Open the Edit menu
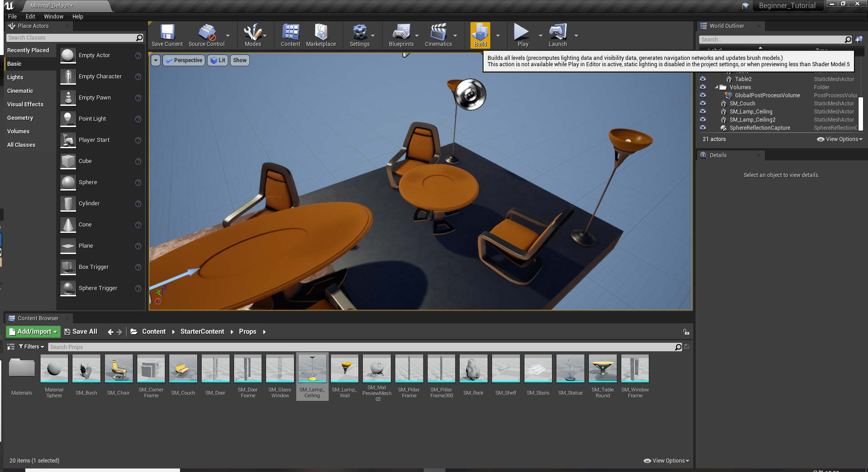This screenshot has width=868, height=472. tap(30, 16)
